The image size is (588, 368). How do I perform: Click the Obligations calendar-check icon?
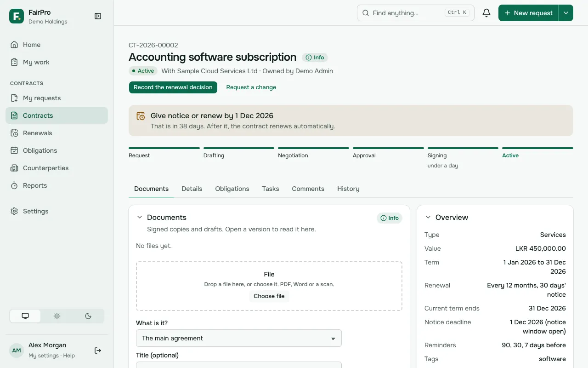[14, 150]
